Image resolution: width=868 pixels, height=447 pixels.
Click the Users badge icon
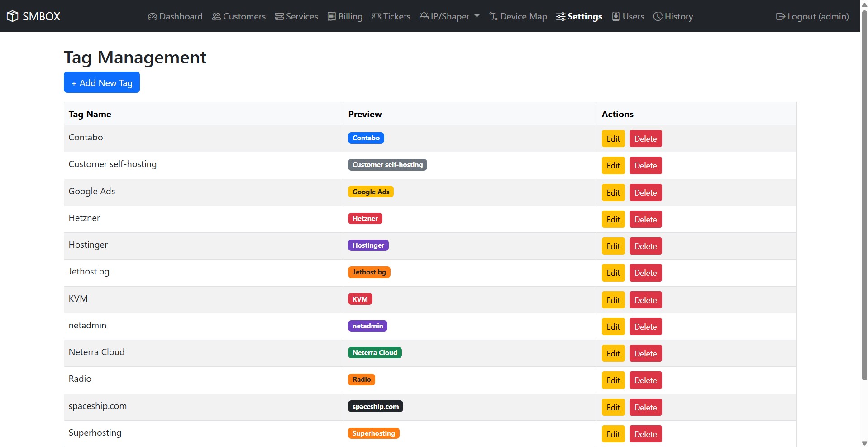point(616,16)
